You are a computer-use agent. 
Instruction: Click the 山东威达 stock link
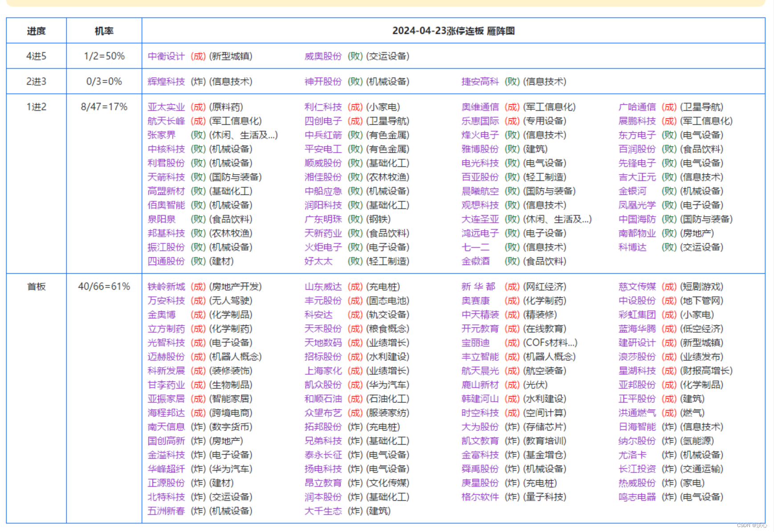click(x=323, y=287)
